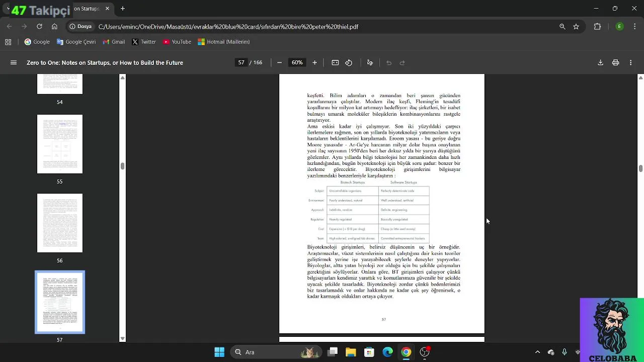Click thumbnail panel scrollbar up arrow
644x362 pixels.
click(x=122, y=78)
